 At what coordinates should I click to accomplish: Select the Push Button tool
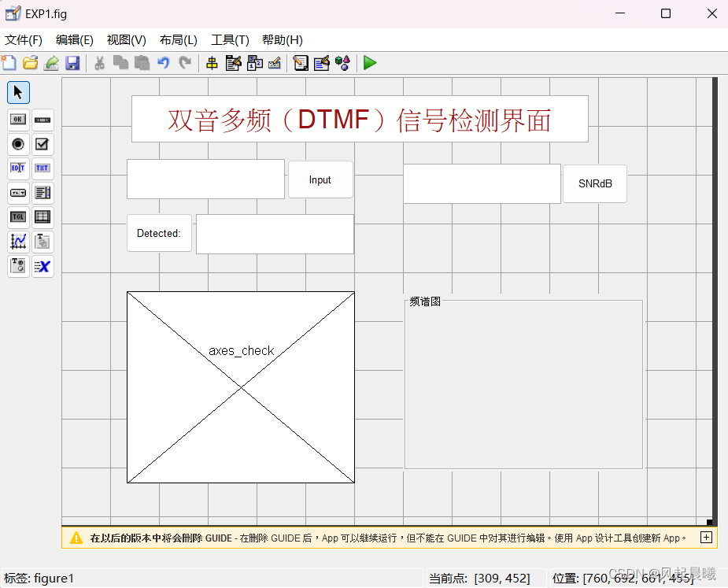coord(17,120)
